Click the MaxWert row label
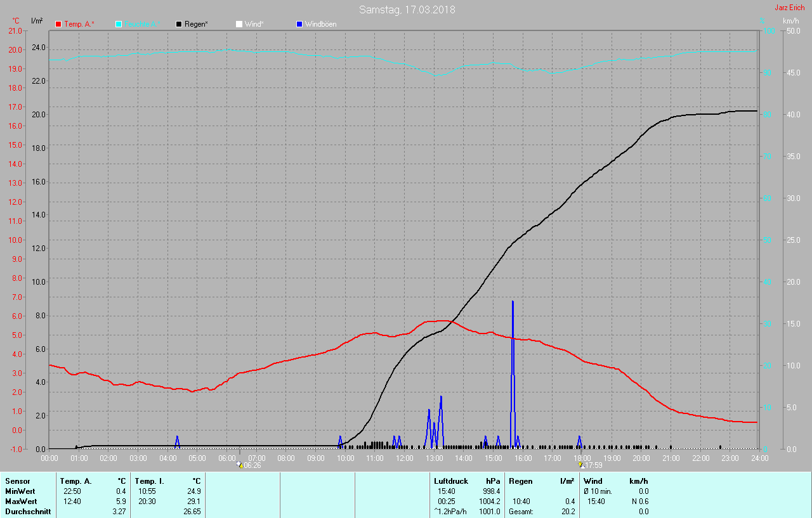 click(x=22, y=502)
